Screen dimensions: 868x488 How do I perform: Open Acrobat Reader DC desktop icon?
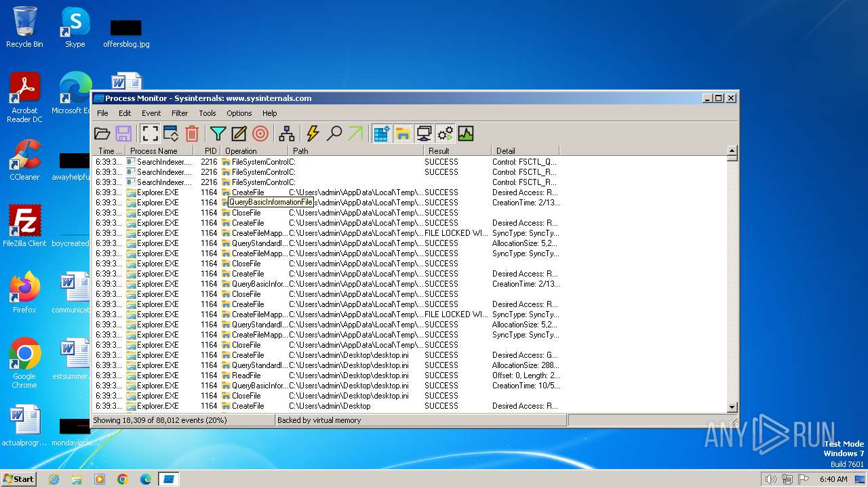click(24, 98)
